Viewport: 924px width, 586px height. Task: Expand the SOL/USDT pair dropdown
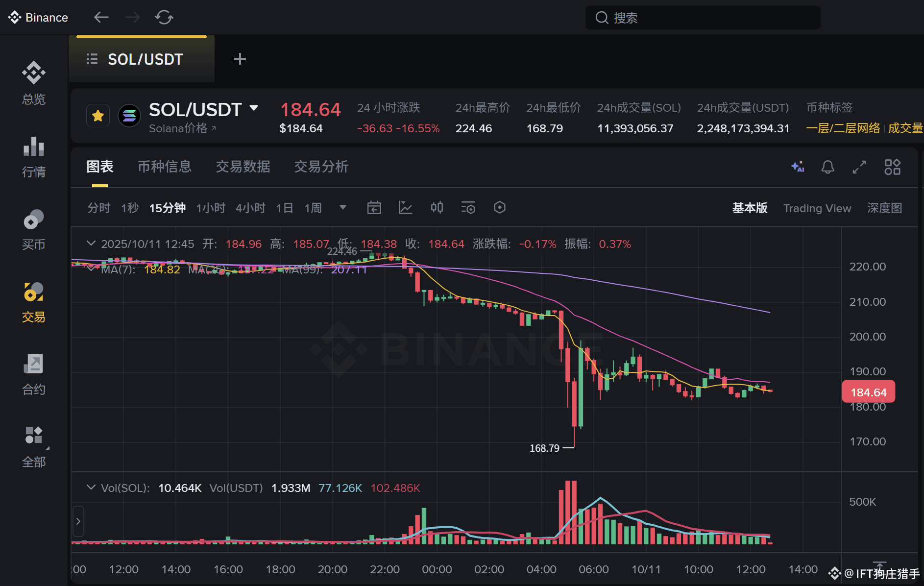click(x=254, y=108)
